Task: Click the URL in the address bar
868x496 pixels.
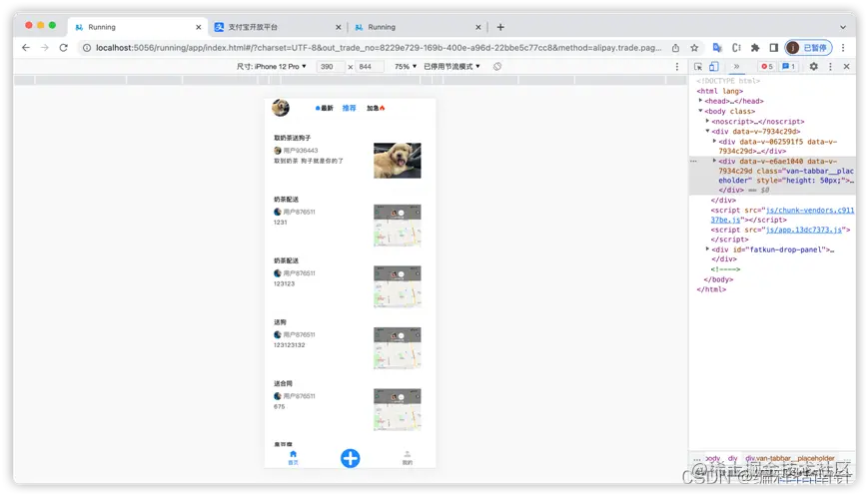Action: 379,48
